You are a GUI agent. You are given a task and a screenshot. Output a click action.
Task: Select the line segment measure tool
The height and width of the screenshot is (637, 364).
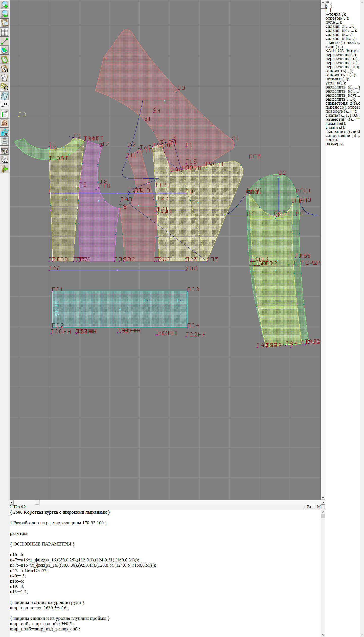(x=5, y=41)
